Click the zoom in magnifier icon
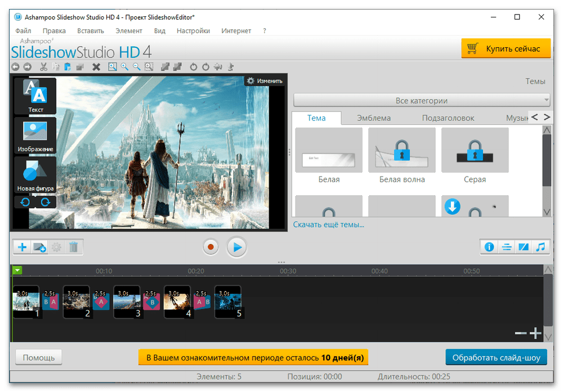 click(124, 67)
